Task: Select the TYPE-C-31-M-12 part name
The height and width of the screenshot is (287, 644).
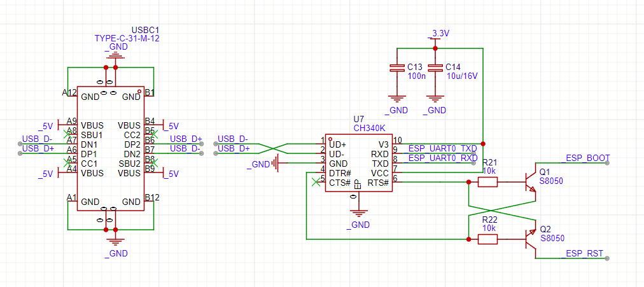Action: pyautogui.click(x=127, y=39)
